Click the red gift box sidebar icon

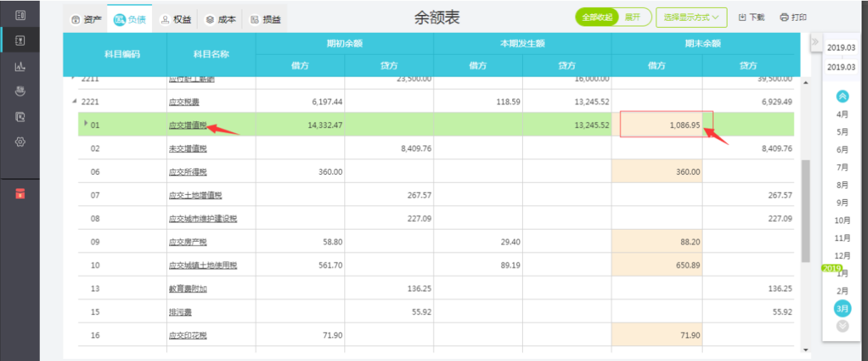click(x=20, y=194)
